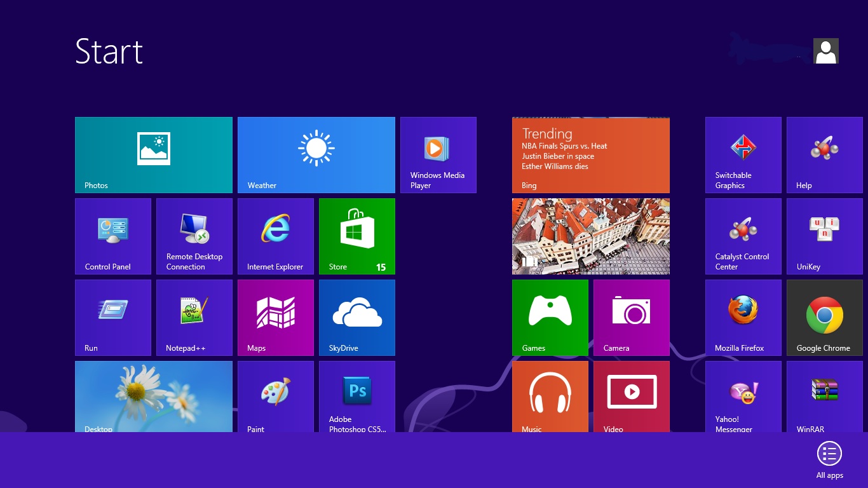Click the user account picture
Viewport: 868px width, 488px height.
(x=825, y=51)
